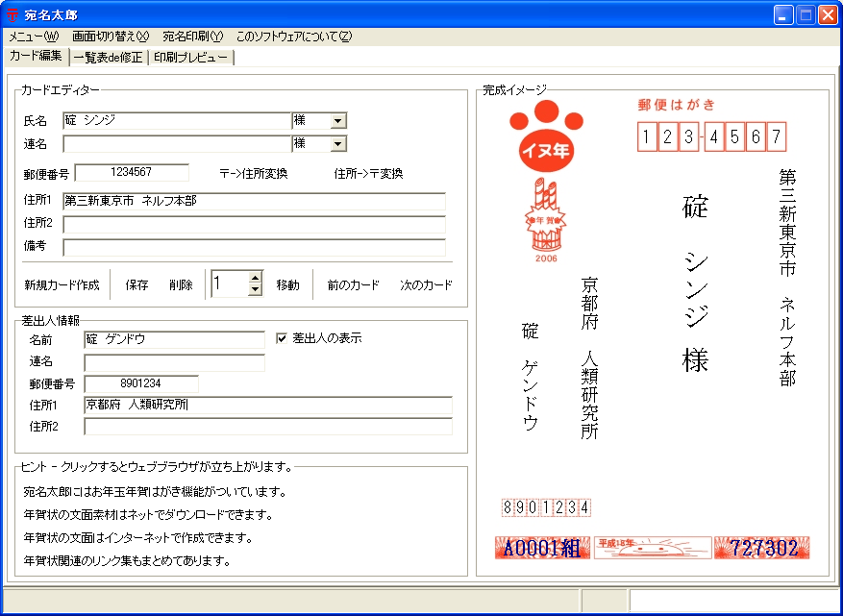Image resolution: width=843 pixels, height=616 pixels.
Task: Open the 氏名 honorific 様 dropdown
Action: (337, 121)
